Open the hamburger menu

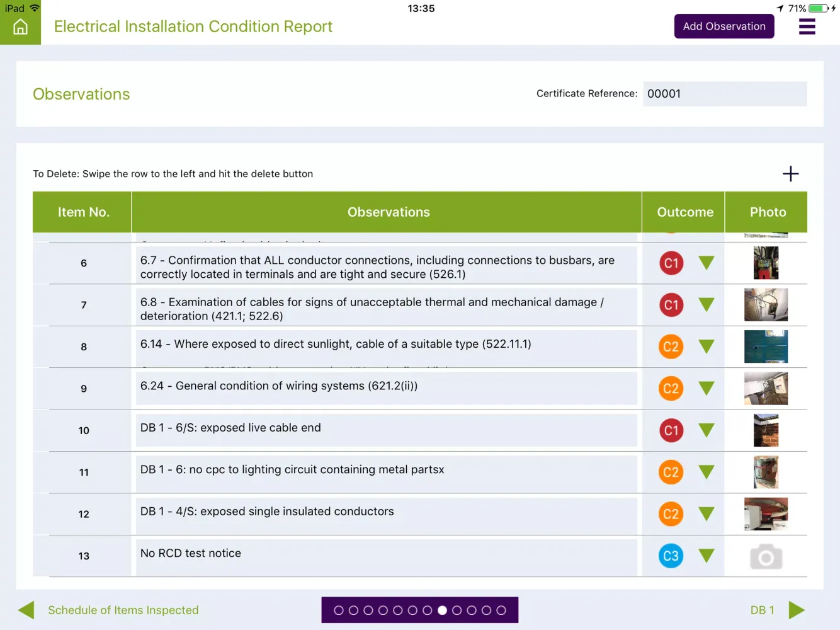[x=807, y=26]
